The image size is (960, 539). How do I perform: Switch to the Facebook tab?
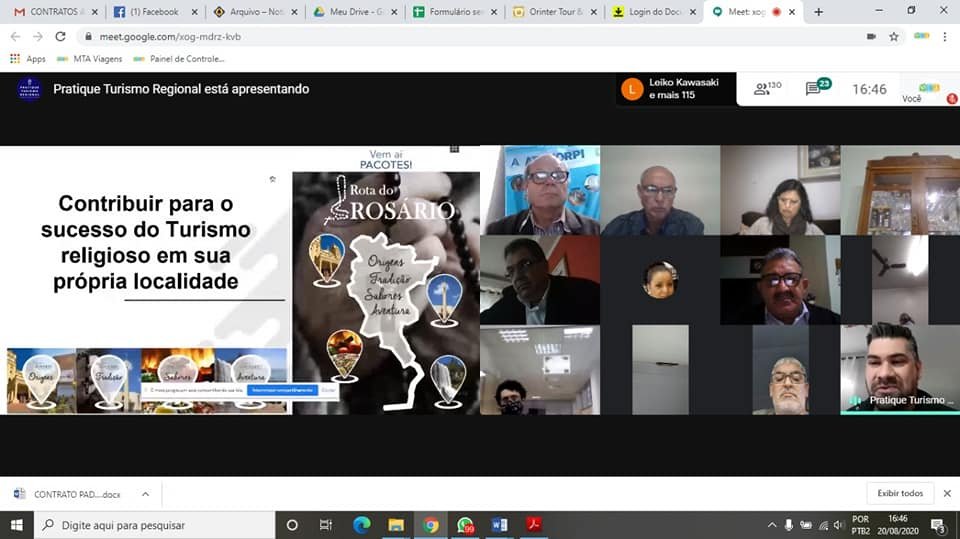(x=152, y=12)
